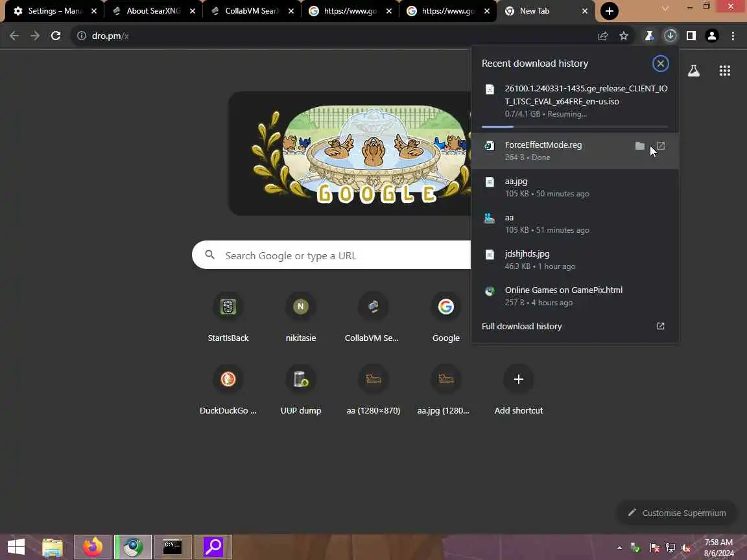The height and width of the screenshot is (560, 747).
Task: Open the experiments flask icon in toolbar
Action: [649, 36]
